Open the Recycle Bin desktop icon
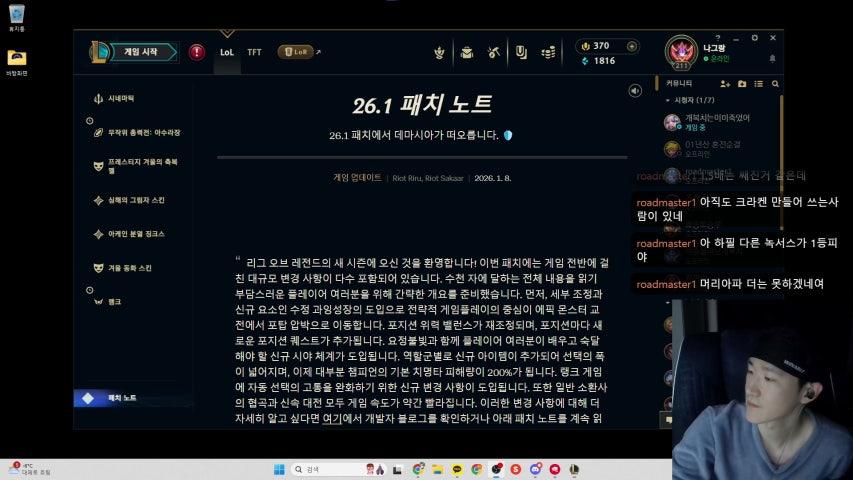This screenshot has width=853, height=480. (17, 18)
